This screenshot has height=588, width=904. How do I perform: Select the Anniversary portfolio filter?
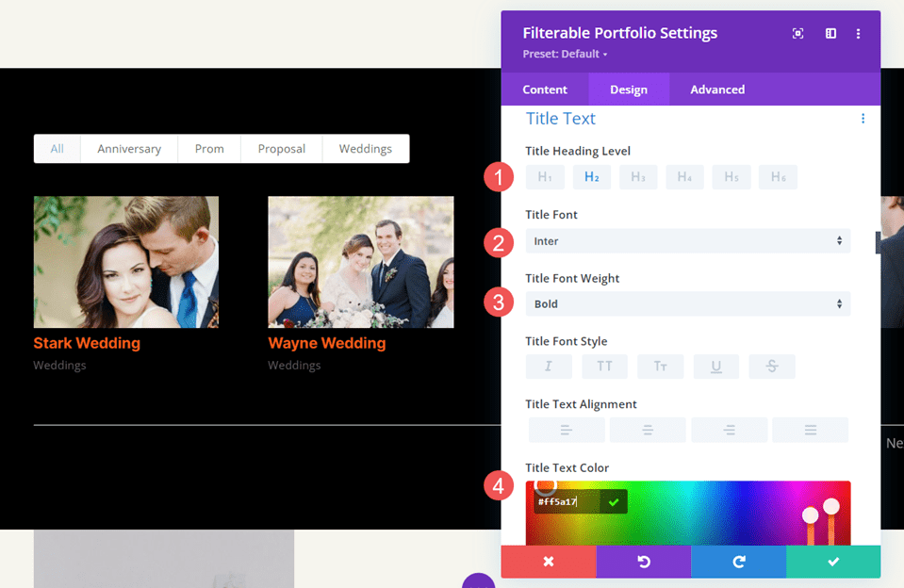(x=128, y=148)
